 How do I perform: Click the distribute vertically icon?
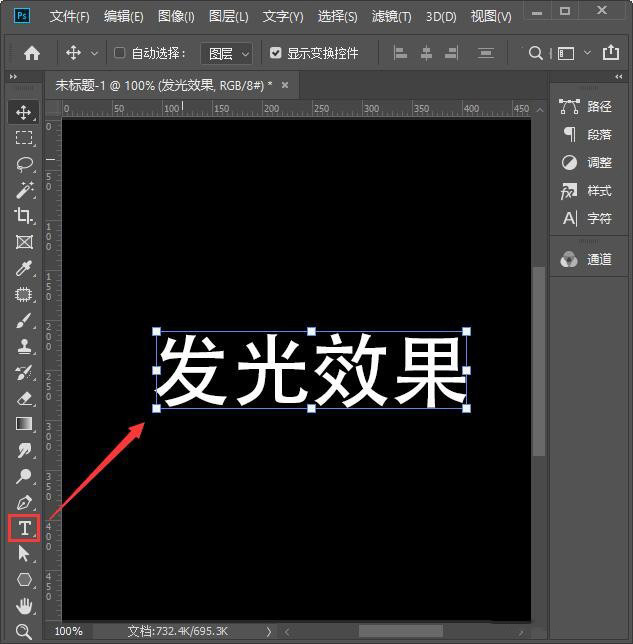click(x=486, y=53)
